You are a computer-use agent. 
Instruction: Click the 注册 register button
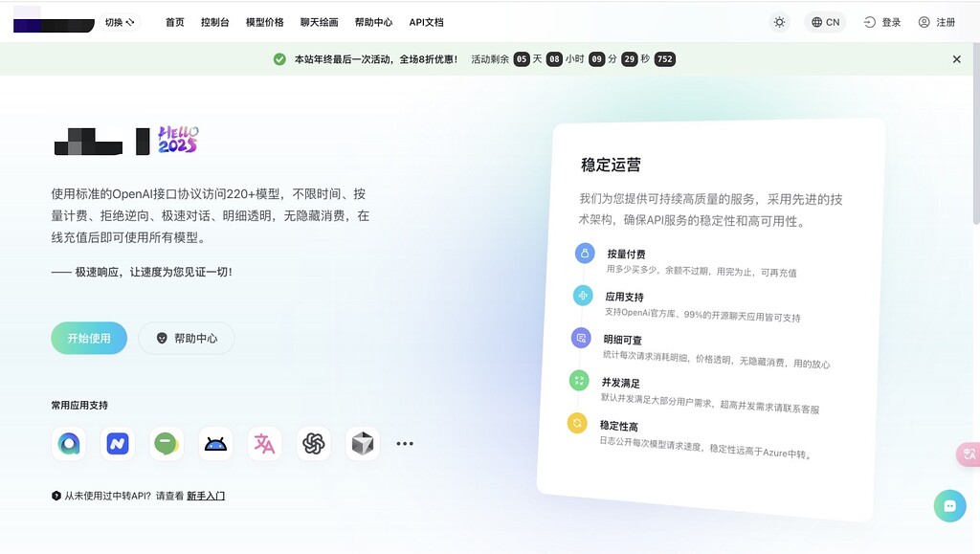(937, 22)
